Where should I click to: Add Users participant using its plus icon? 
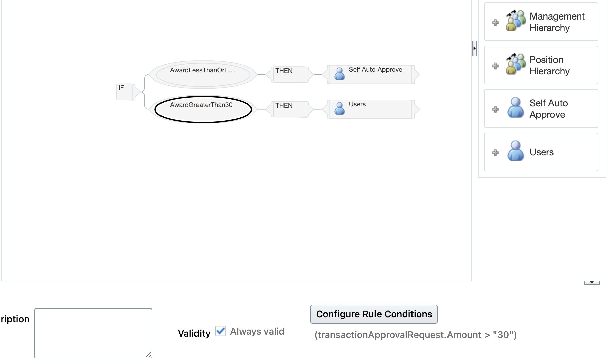(495, 153)
